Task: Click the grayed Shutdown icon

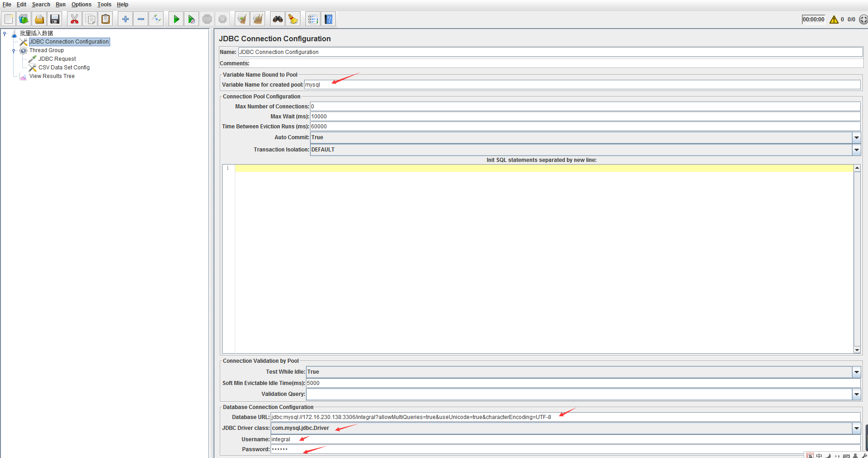Action: tap(223, 19)
